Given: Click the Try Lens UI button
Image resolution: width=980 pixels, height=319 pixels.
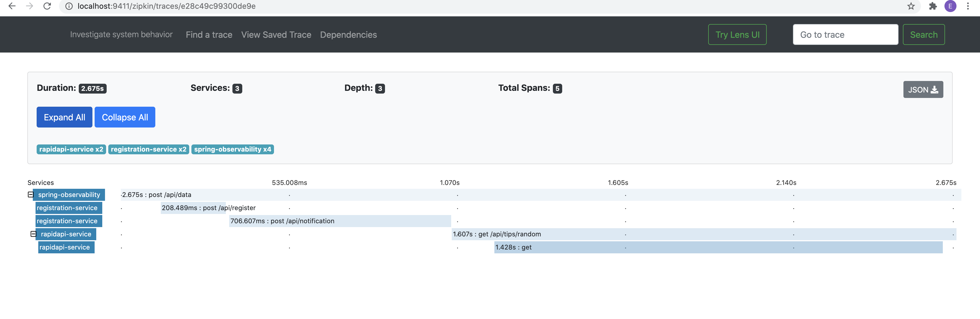Looking at the screenshot, I should coord(737,35).
